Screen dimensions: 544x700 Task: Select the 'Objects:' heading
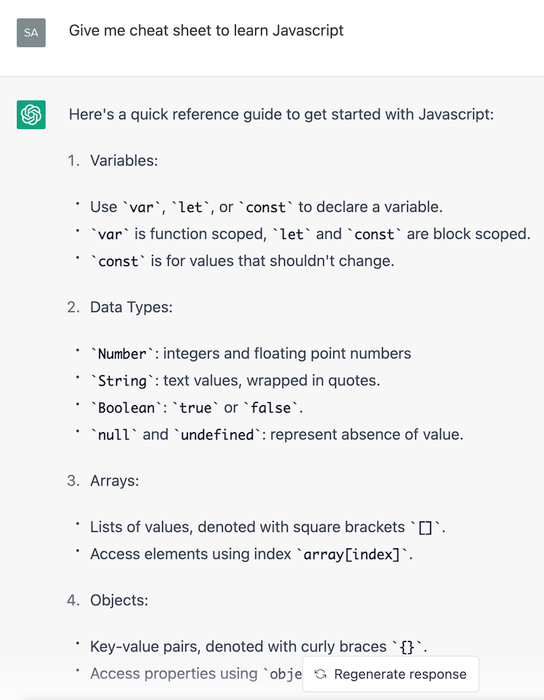tap(119, 600)
